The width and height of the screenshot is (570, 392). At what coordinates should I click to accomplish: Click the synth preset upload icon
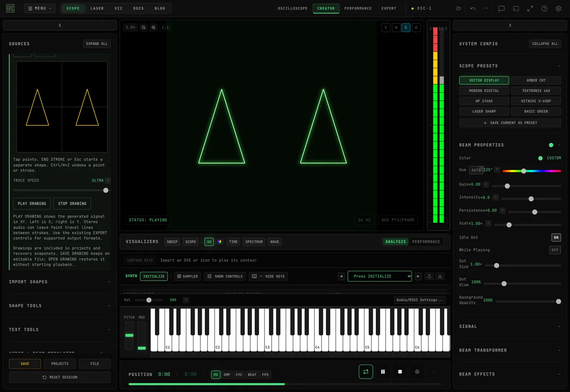pyautogui.click(x=429, y=276)
